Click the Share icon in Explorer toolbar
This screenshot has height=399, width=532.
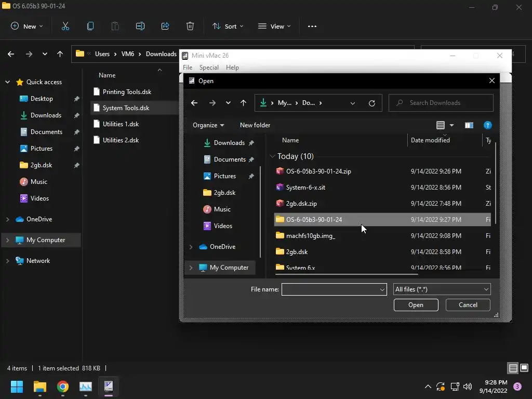(165, 26)
